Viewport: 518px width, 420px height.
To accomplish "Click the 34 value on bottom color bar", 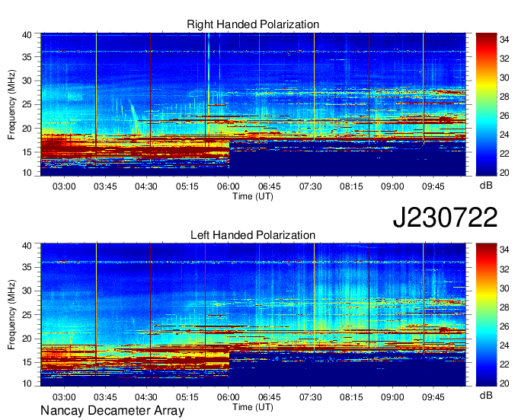I will pyautogui.click(x=504, y=250).
